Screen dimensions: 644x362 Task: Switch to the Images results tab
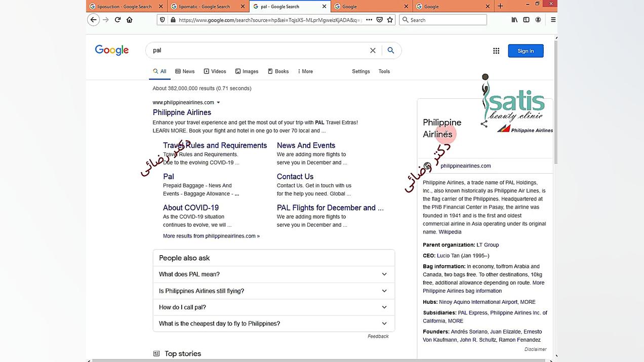click(247, 71)
